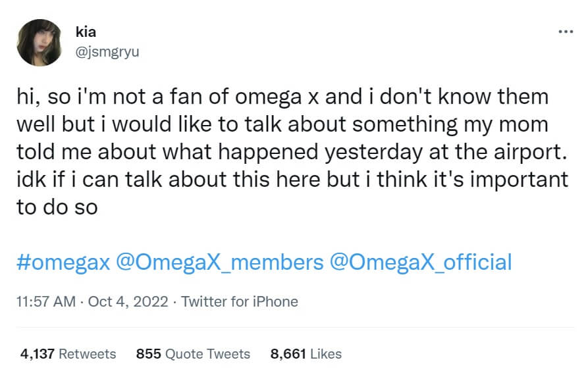Open the Twitter for iPhone source link
Screen dimensions: 588x379
(240, 302)
